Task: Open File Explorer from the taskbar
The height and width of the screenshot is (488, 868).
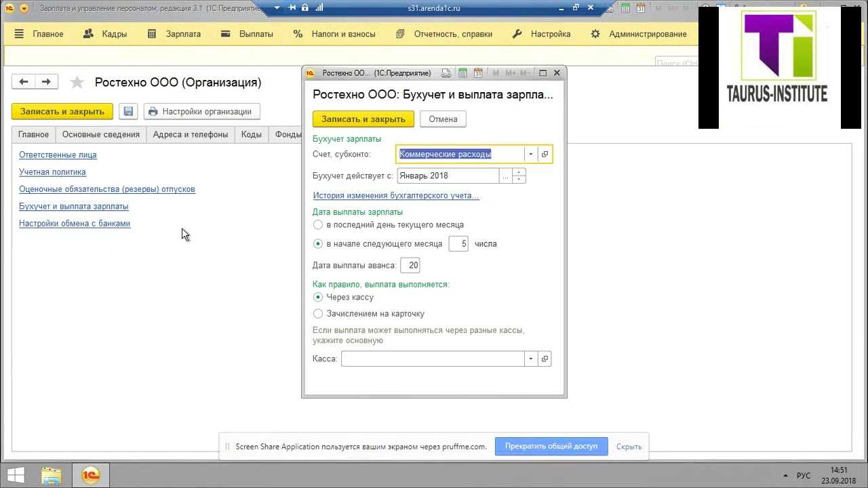Action: click(x=51, y=475)
